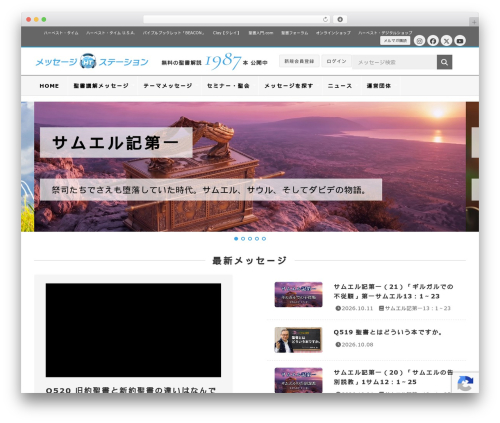Open サムエル記第一（21）ギルガルでの不従順 title
Viewport: 500px width, 423px height.
(393, 291)
